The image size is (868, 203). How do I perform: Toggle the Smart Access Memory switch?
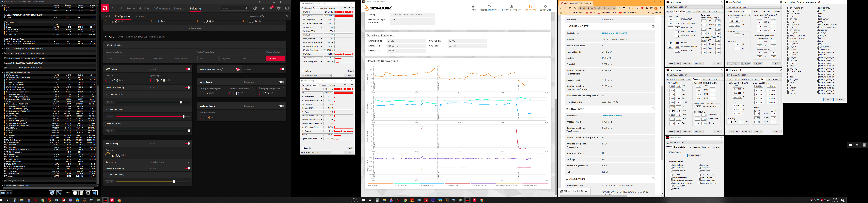(x=282, y=69)
